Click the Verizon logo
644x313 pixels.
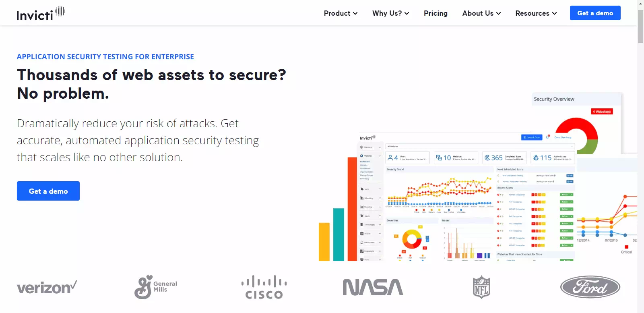[47, 287]
